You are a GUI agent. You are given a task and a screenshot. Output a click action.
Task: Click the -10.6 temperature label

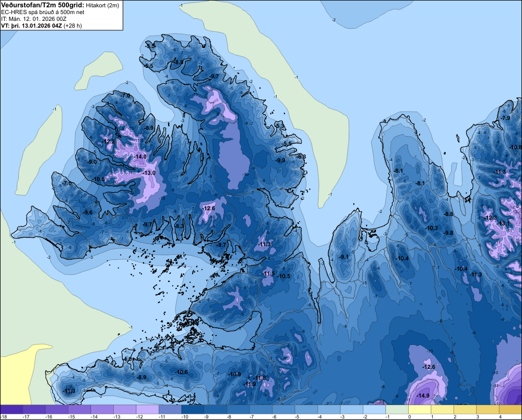click(x=182, y=373)
